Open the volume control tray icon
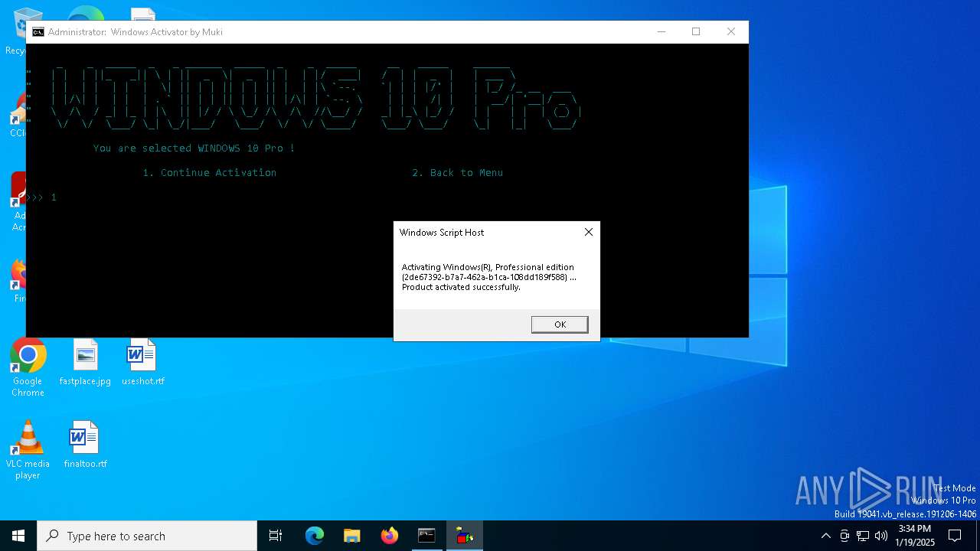The width and height of the screenshot is (980, 551). 881,536
